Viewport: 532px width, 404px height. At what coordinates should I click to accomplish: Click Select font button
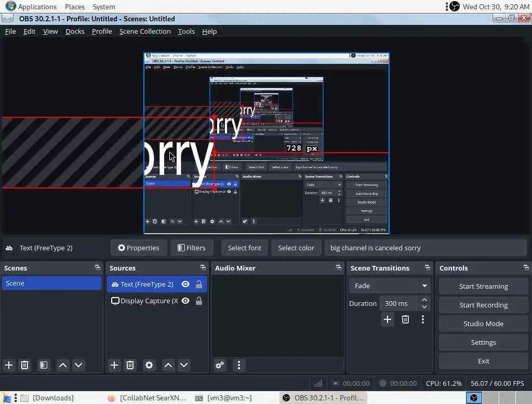(245, 248)
